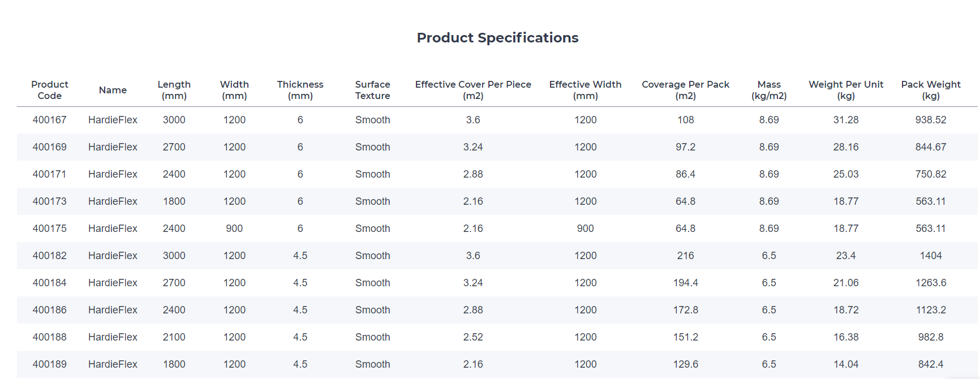
Task: Select the 1404 pack weight cell
Action: pos(930,256)
